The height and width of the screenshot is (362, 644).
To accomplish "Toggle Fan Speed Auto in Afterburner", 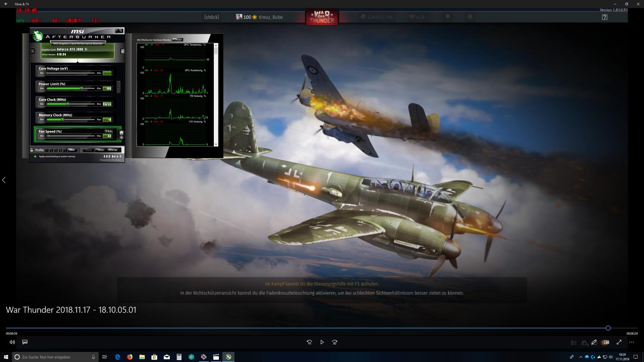I will [109, 131].
